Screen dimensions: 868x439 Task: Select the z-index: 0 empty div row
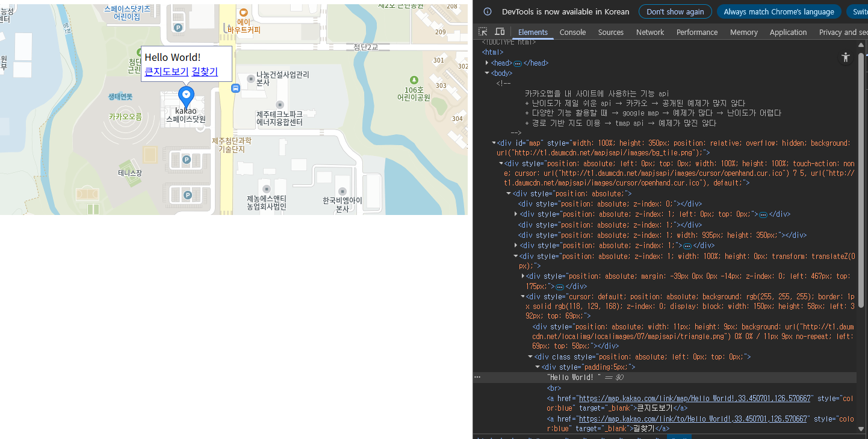tap(610, 204)
